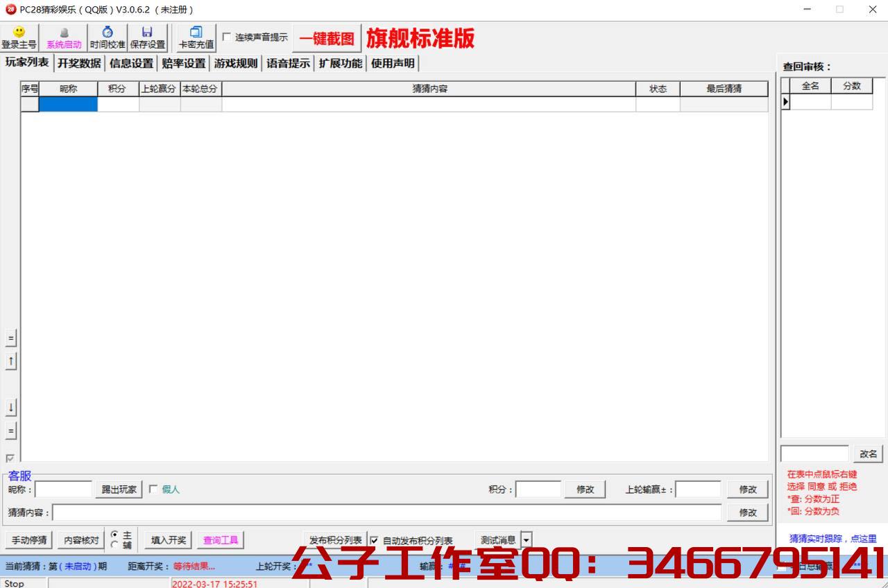Open the 查询工具 button
This screenshot has height=588, width=888.
point(221,540)
